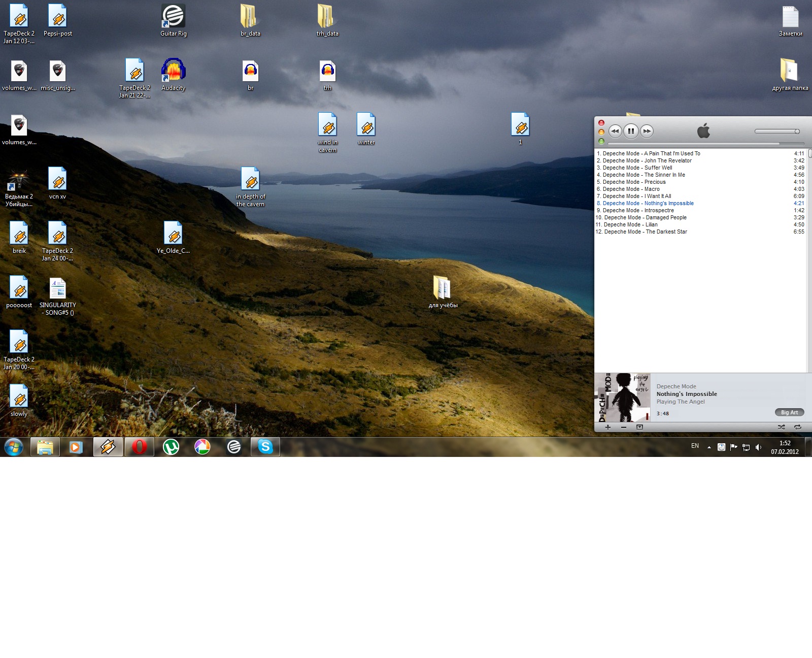Go back to the previous track
Viewport: 812px width, 658px height.
tap(615, 131)
